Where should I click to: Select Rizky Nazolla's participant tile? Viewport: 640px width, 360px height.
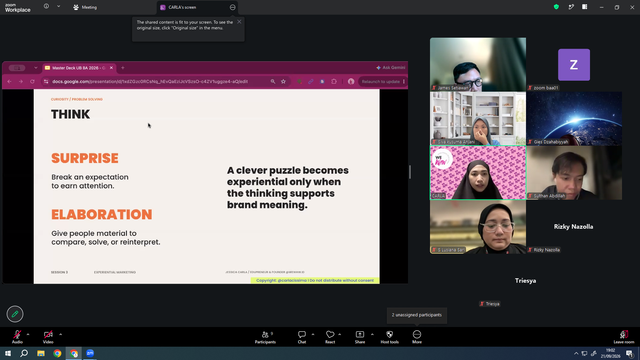pyautogui.click(x=574, y=227)
